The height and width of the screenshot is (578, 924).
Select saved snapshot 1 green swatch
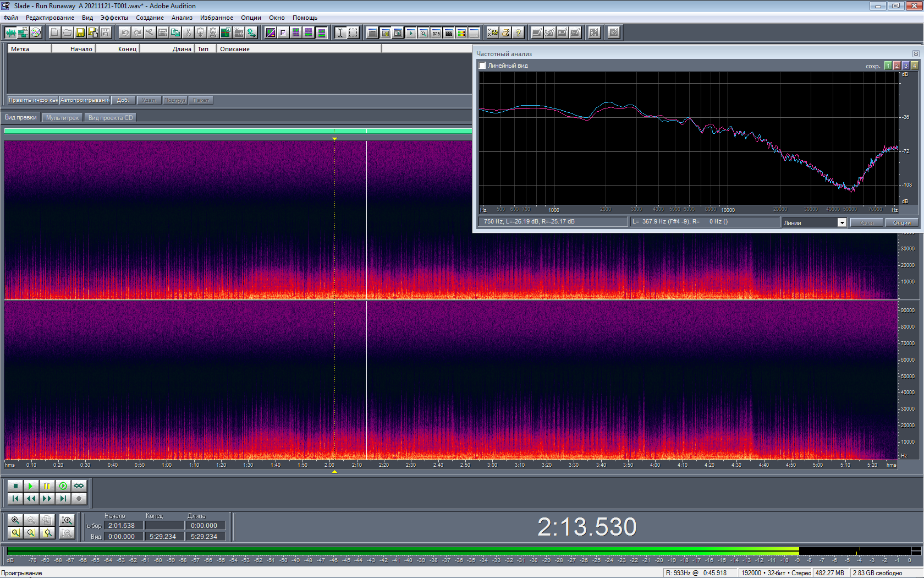pyautogui.click(x=888, y=66)
